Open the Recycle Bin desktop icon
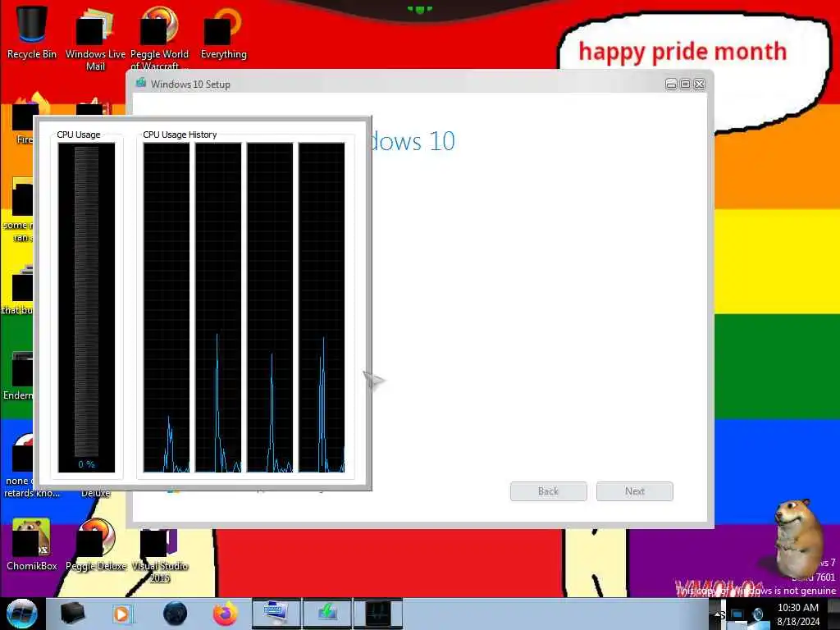This screenshot has width=840, height=630. 31,32
